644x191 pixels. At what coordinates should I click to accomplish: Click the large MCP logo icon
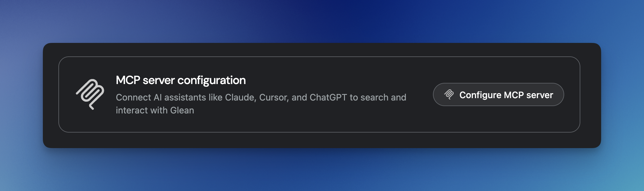[x=90, y=94]
